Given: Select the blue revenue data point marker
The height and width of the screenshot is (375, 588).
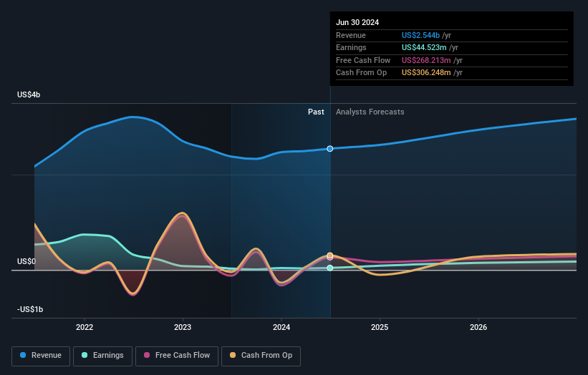Looking at the screenshot, I should (330, 149).
